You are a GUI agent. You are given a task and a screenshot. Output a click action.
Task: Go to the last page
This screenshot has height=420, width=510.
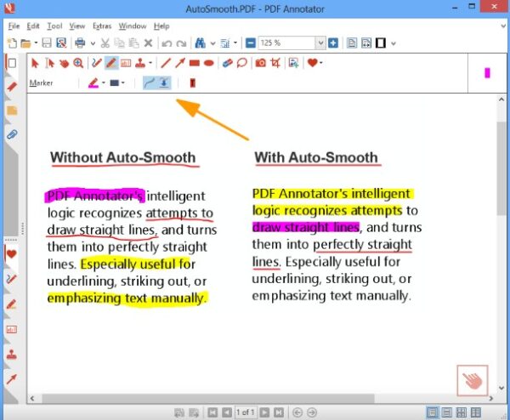tap(279, 412)
